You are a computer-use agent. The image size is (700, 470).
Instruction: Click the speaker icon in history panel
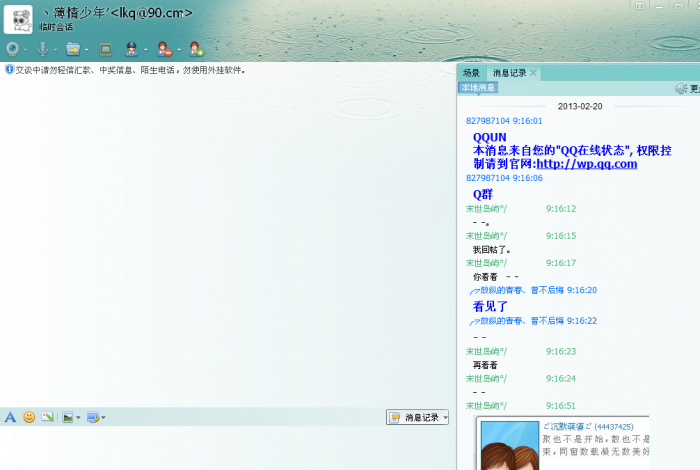click(x=680, y=88)
